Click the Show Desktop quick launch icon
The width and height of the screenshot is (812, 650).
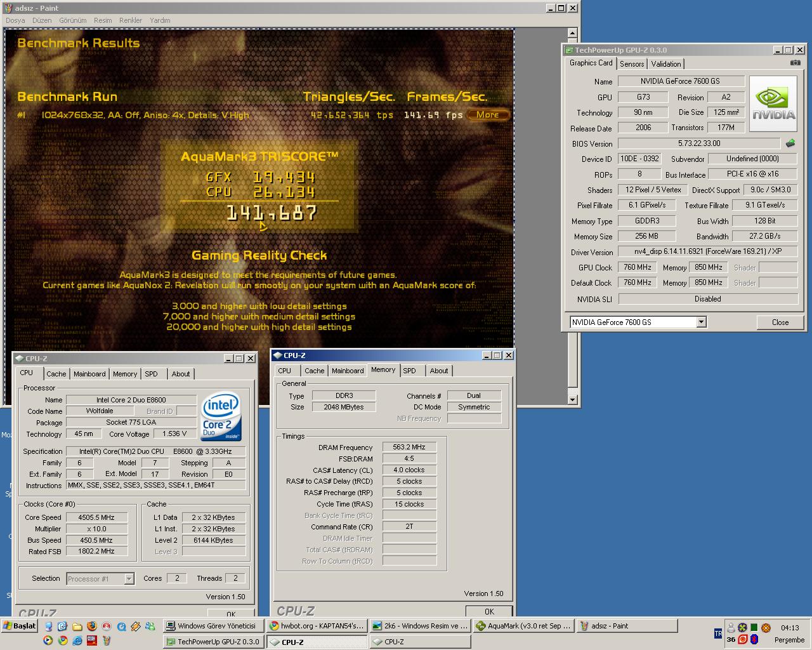click(x=62, y=626)
